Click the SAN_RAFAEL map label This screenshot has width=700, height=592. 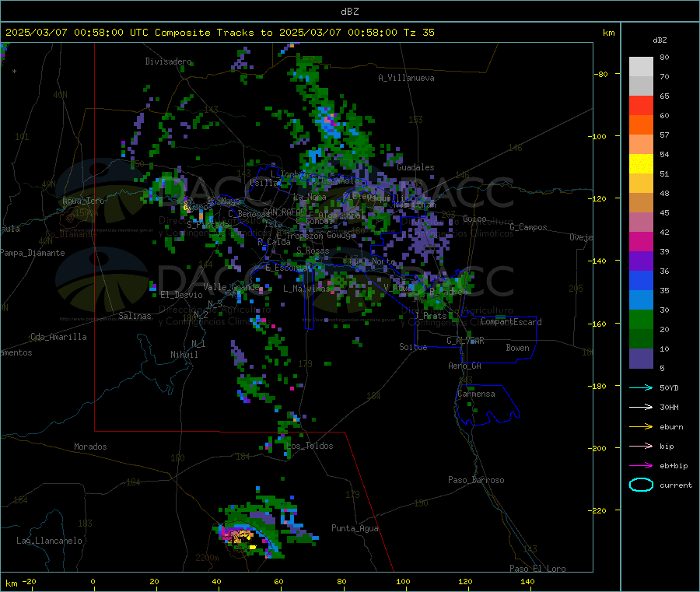pos(285,212)
